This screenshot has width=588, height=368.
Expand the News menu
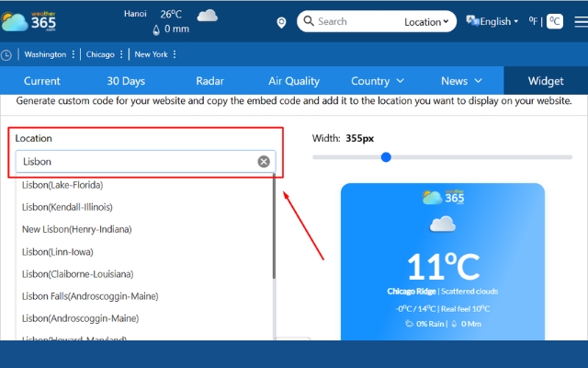[461, 81]
